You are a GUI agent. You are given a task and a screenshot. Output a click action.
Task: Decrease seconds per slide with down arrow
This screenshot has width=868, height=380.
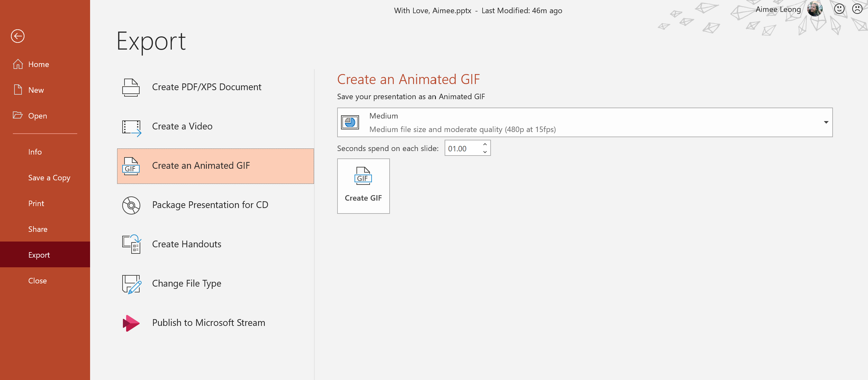[485, 152]
